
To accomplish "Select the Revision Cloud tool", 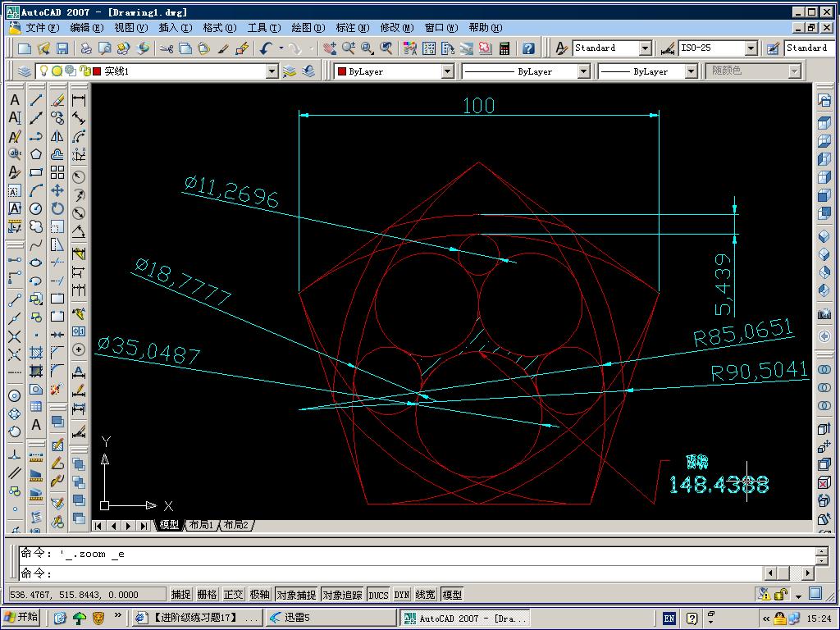I will [36, 226].
